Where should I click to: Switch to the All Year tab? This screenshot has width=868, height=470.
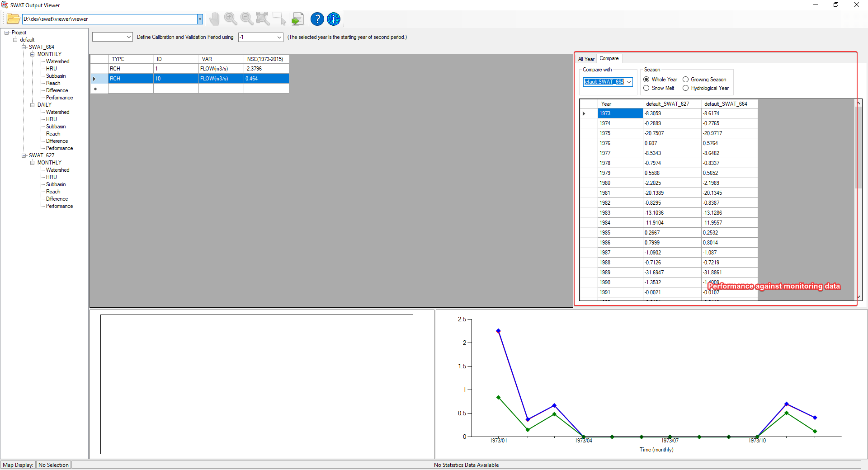coord(586,59)
